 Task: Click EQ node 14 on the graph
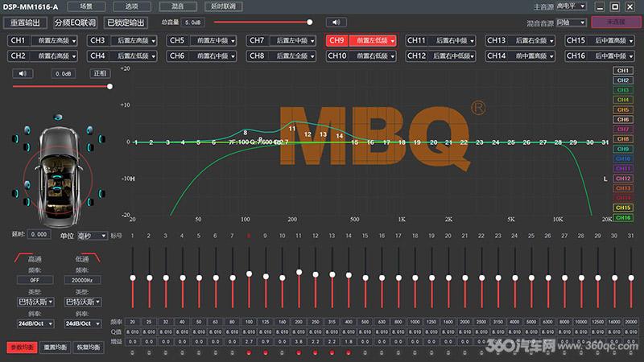[x=339, y=136]
